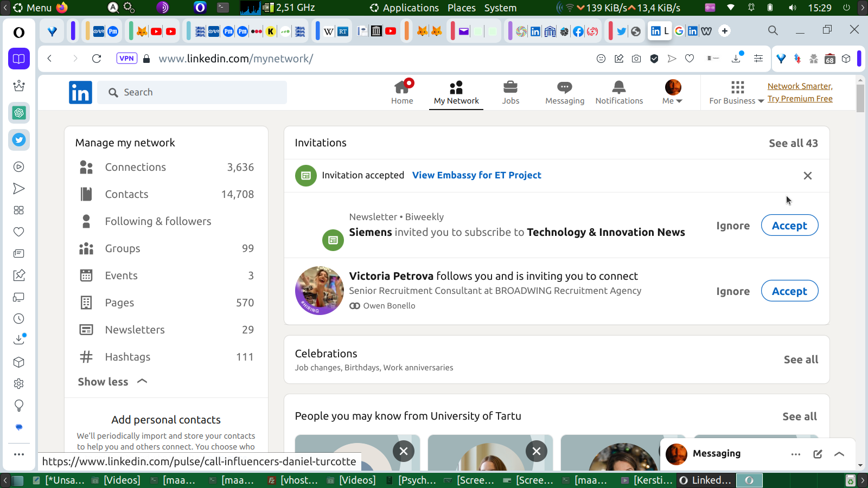Viewport: 868px width, 488px height.
Task: Click the address bar URL
Action: pyautogui.click(x=236, y=59)
